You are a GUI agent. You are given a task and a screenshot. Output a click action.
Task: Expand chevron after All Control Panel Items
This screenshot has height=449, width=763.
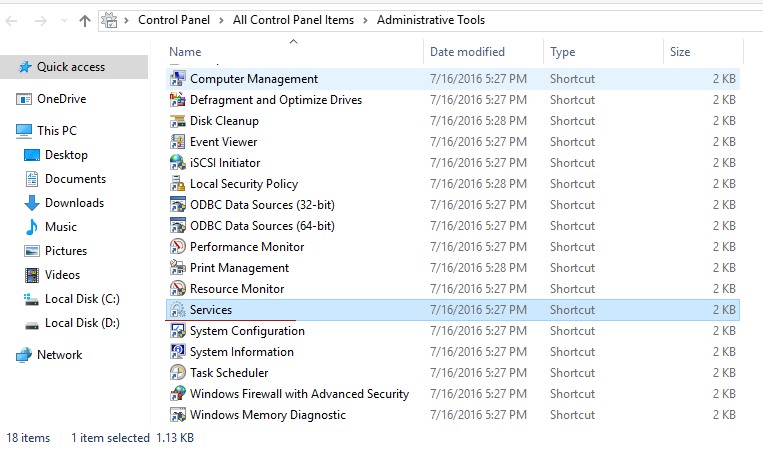coord(365,20)
